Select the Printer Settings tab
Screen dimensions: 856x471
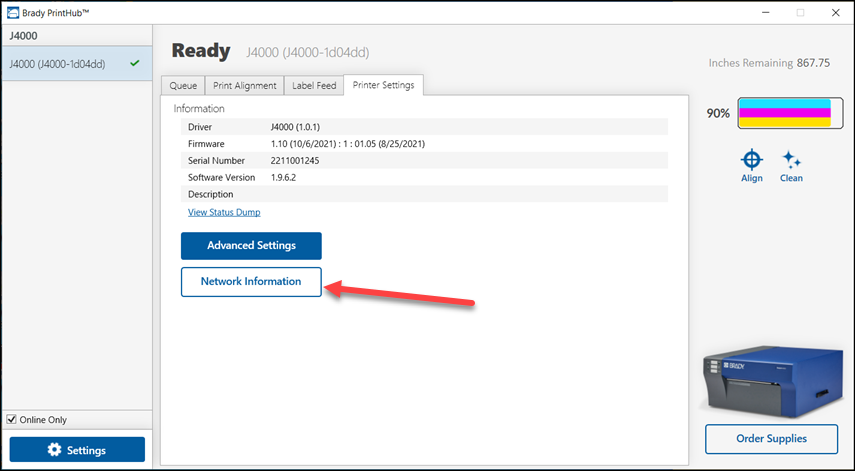(383, 86)
